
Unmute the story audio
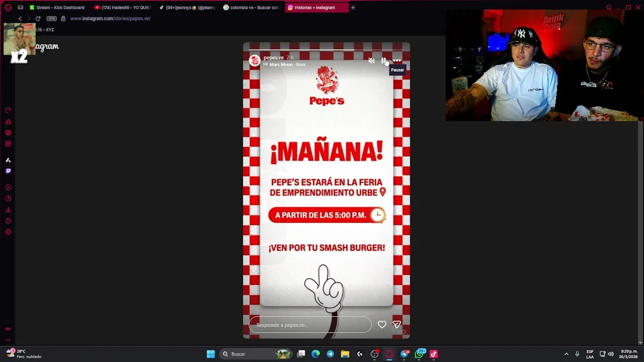click(371, 61)
